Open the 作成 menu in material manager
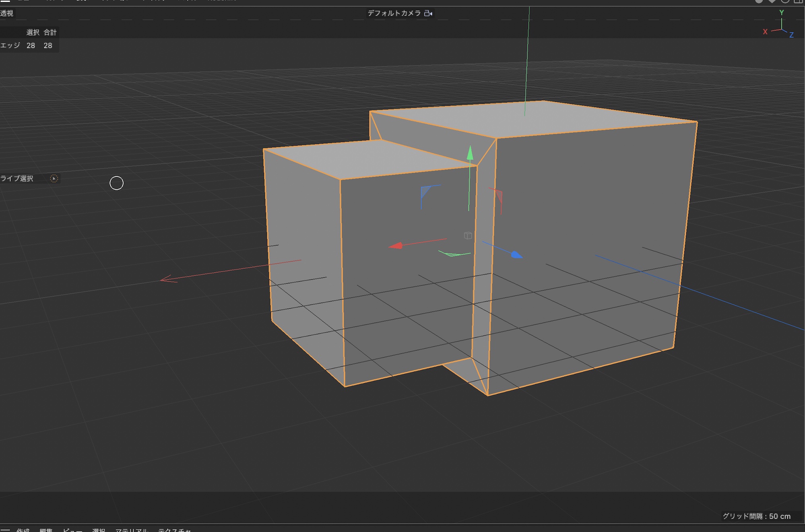This screenshot has width=805, height=532. click(23, 530)
